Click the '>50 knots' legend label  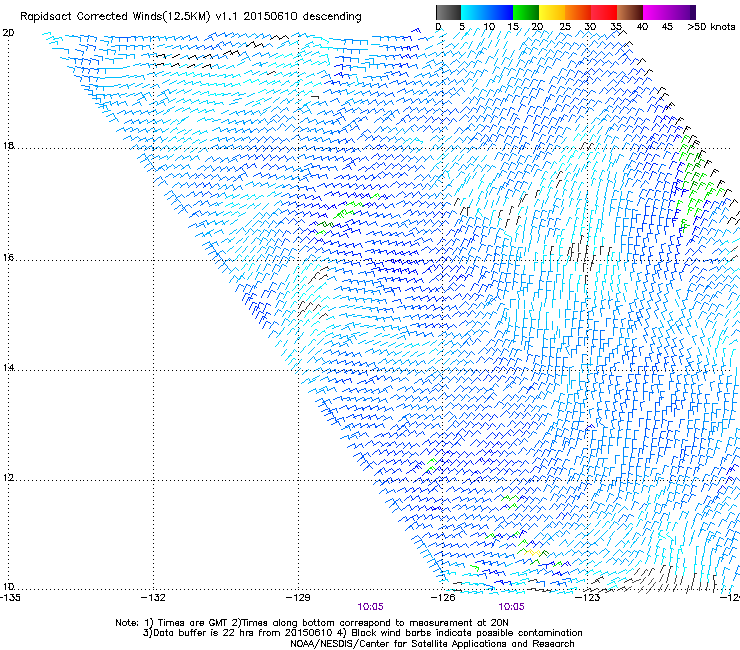tap(711, 27)
